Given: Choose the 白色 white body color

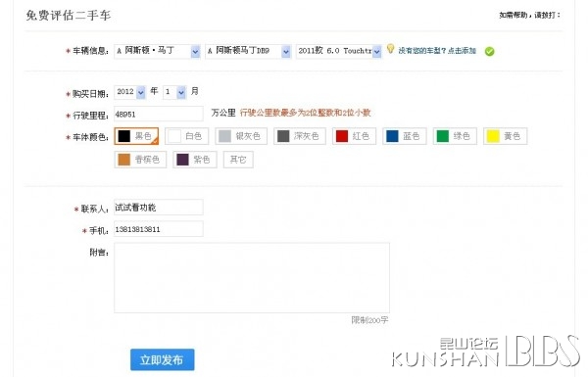Looking at the screenshot, I should click(x=187, y=136).
